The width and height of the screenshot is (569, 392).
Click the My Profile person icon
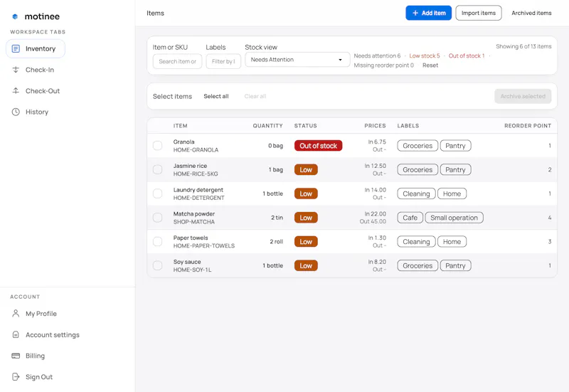pos(16,314)
